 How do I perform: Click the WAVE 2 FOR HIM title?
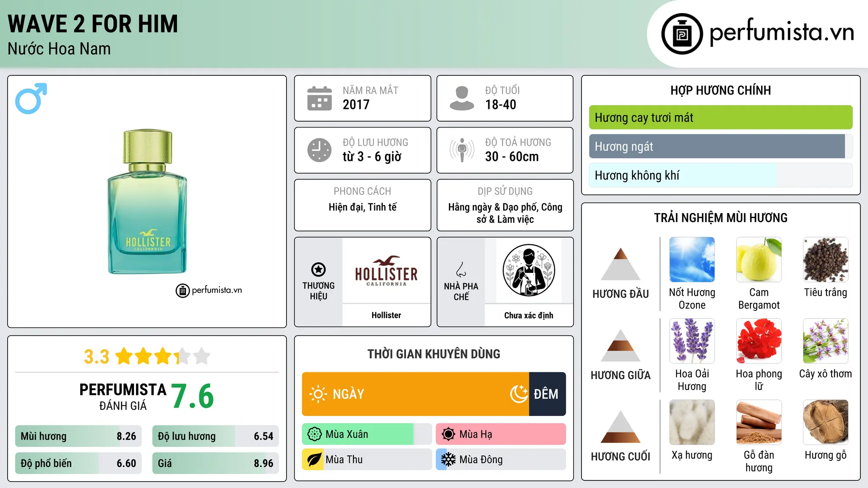93,24
